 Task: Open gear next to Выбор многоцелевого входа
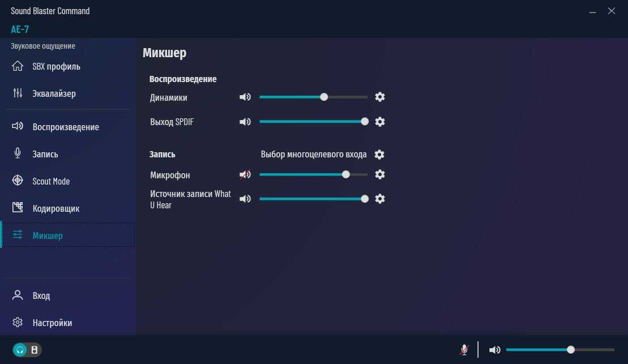380,155
